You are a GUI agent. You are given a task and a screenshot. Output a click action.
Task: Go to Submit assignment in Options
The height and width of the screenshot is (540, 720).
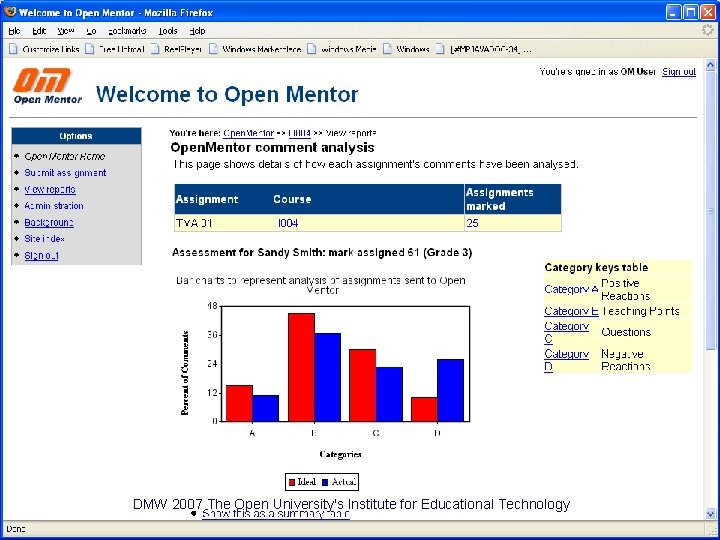[x=65, y=173]
